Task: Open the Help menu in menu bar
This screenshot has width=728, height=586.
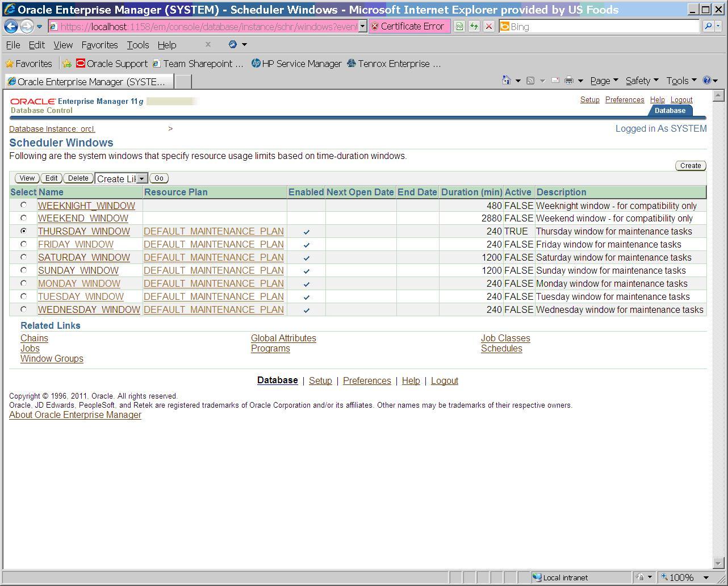Action: click(x=167, y=45)
